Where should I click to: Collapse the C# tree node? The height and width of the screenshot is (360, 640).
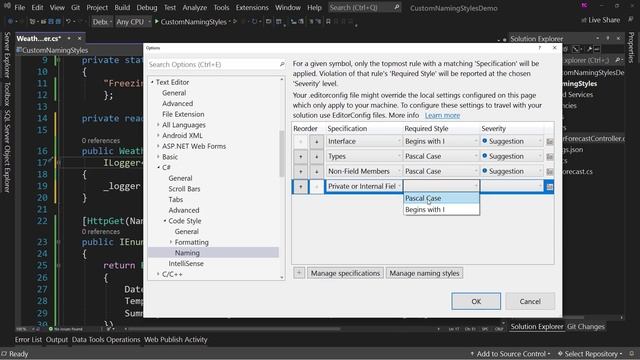tap(158, 167)
